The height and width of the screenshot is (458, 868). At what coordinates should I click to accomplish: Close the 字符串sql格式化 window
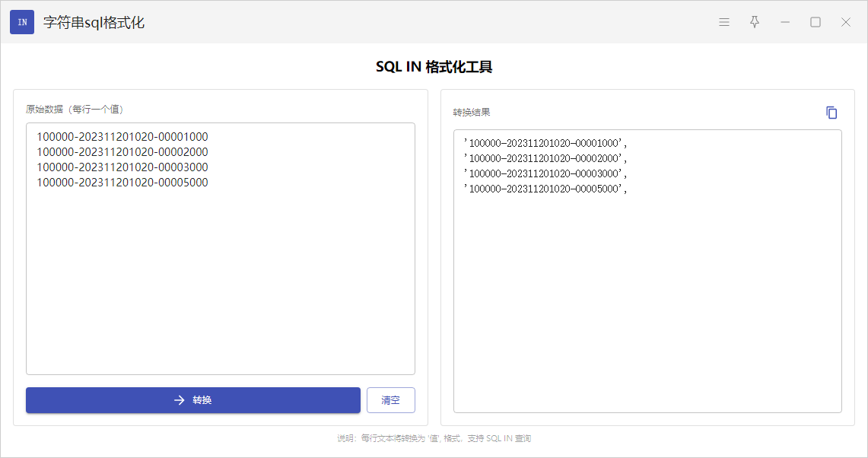coord(846,22)
